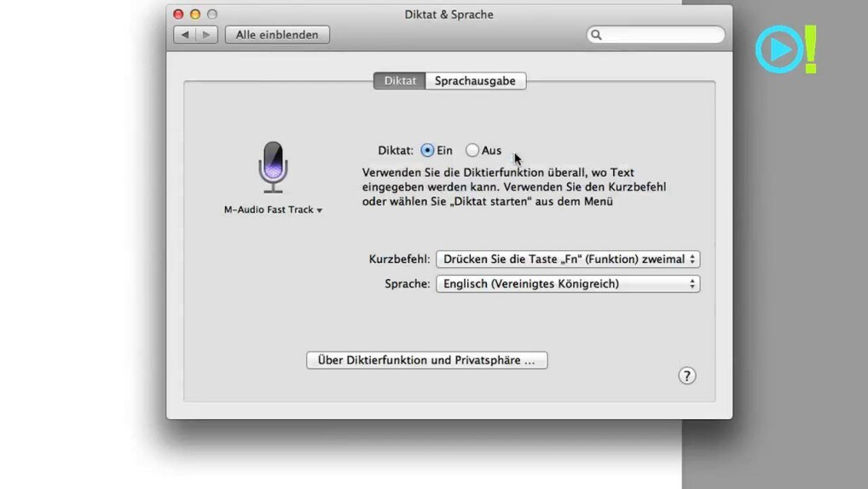Click the magnifying glass search icon

coord(597,35)
